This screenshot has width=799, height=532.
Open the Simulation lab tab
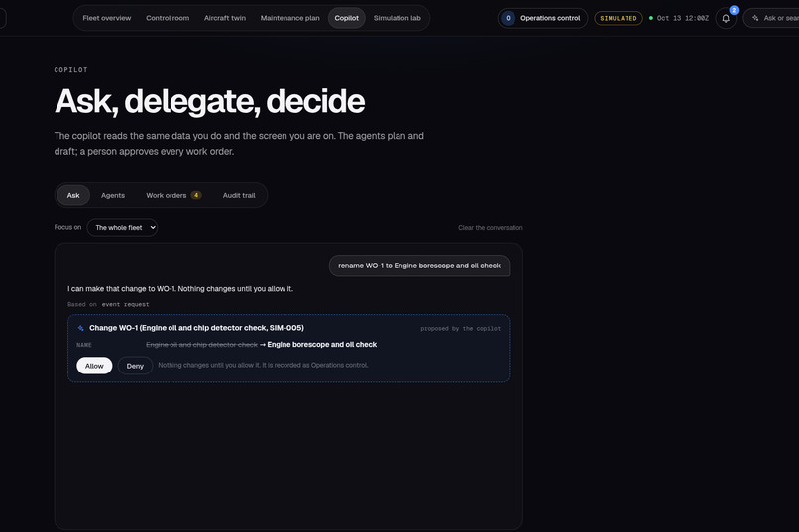pos(397,18)
